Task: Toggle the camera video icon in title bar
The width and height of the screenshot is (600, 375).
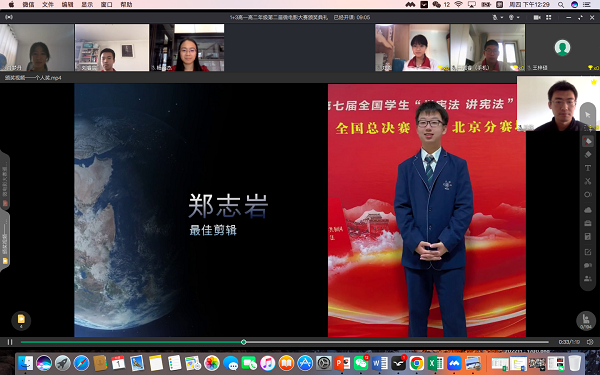Action: click(x=537, y=17)
